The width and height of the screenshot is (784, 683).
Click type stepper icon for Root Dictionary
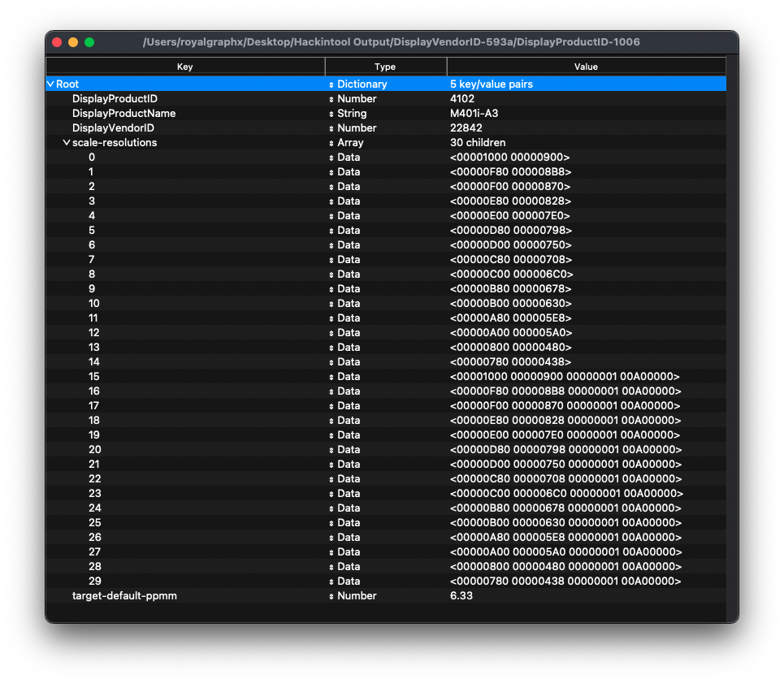point(331,84)
